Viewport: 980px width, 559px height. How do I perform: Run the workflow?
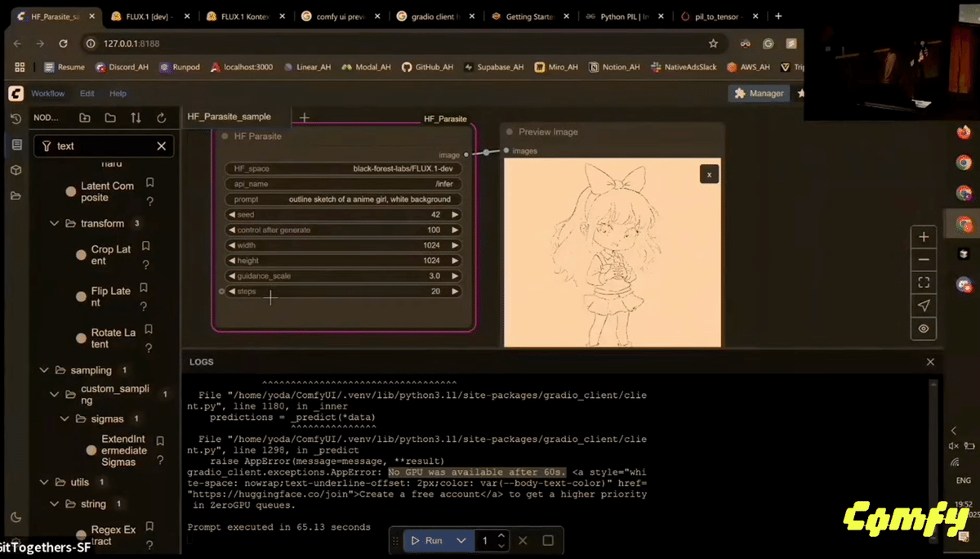(426, 540)
